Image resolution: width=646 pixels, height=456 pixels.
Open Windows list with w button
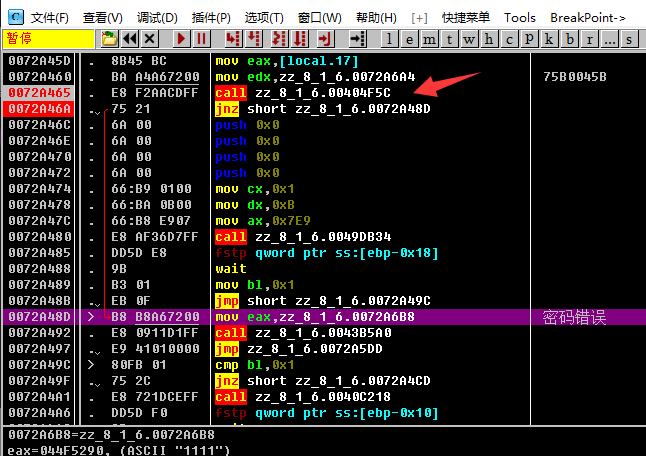tap(469, 39)
